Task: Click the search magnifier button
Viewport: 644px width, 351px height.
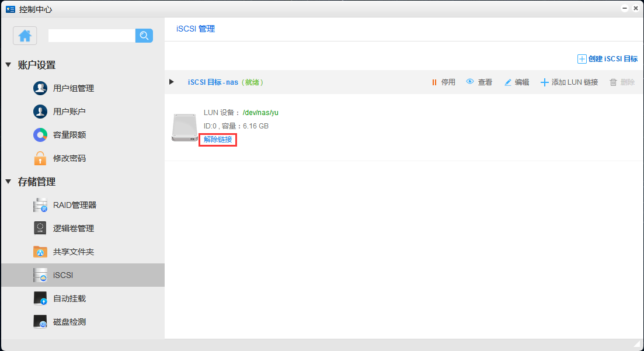Action: (144, 36)
